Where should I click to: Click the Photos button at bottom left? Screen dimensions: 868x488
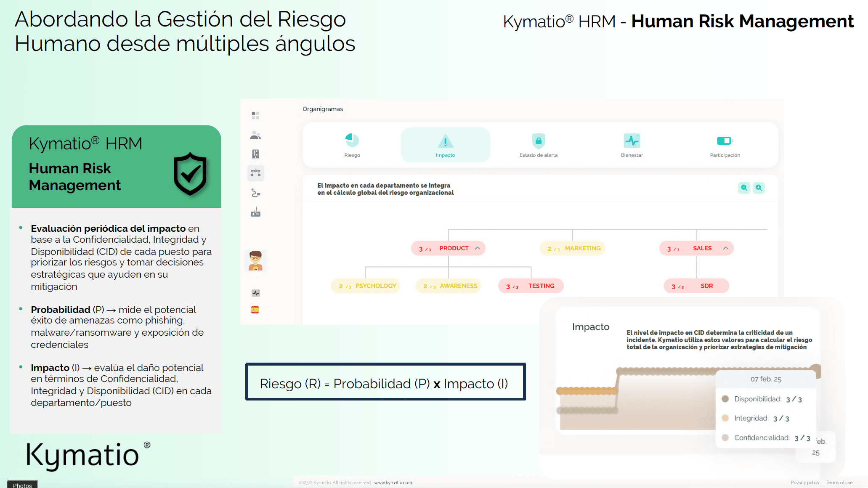pyautogui.click(x=23, y=485)
